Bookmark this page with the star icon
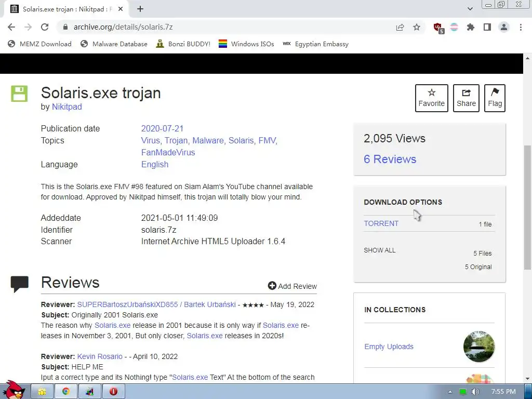532x399 pixels. coord(417,27)
